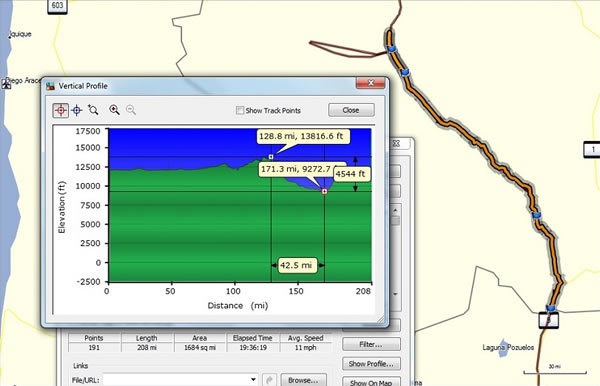Choose the zoom-to-region magnifier tool
The width and height of the screenshot is (600, 386).
point(93,110)
